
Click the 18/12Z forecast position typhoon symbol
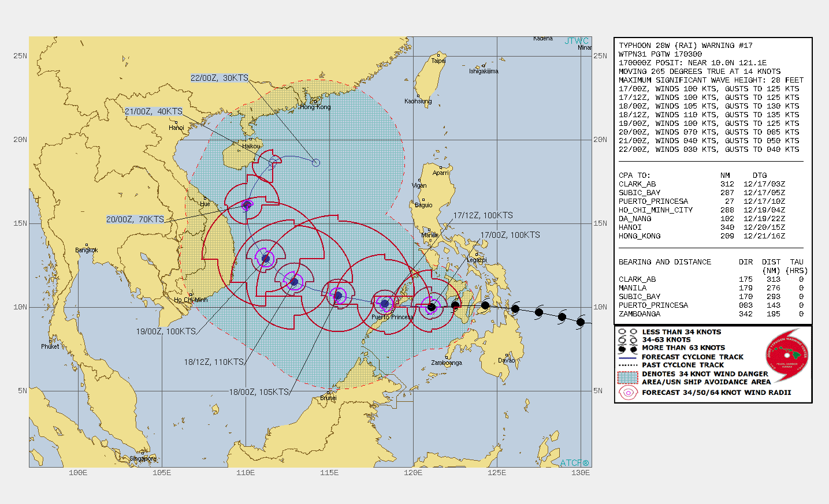[294, 282]
